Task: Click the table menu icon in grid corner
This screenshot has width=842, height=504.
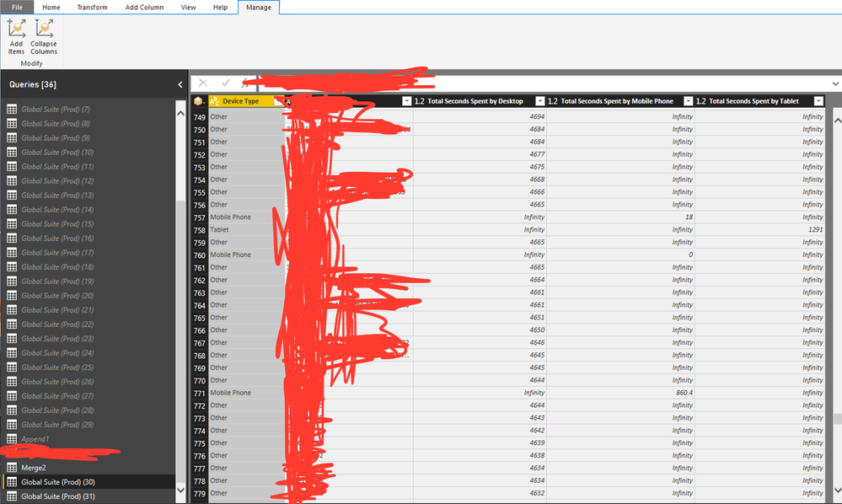Action: (x=199, y=101)
